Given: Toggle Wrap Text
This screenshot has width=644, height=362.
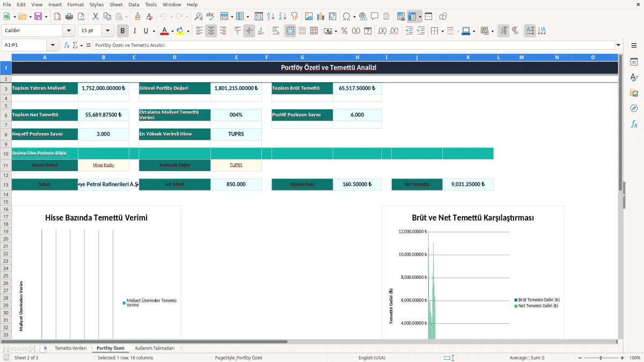Looking at the screenshot, I should pyautogui.click(x=276, y=31).
